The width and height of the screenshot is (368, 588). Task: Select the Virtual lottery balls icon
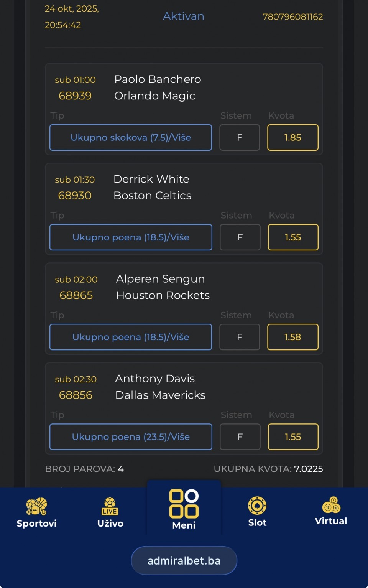click(x=331, y=505)
